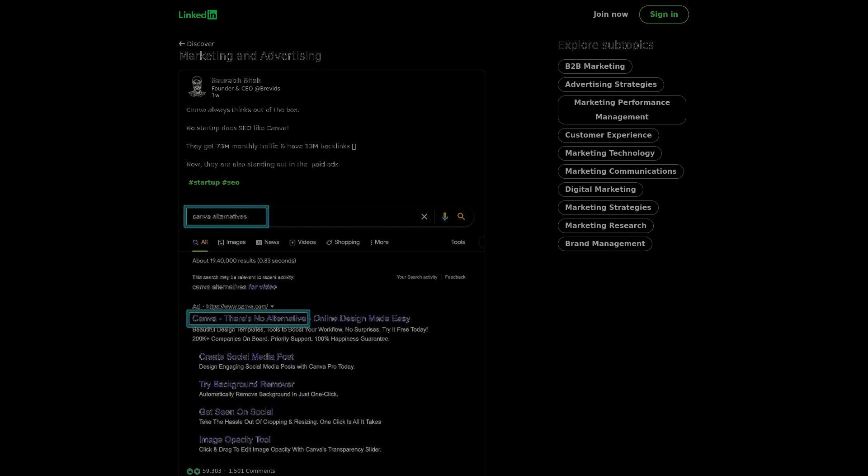This screenshot has height=476, width=868.
Task: Click Your Search activity link
Action: coord(417,277)
